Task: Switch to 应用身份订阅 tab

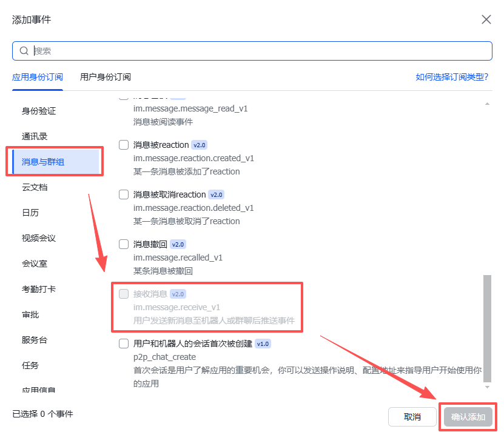Action: tap(38, 77)
